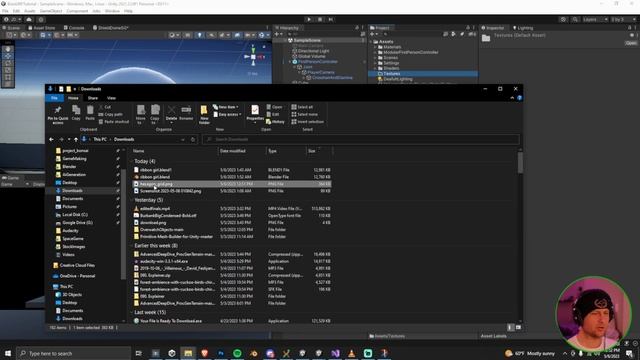Click the Windows Start button
Screen dimensions: 640x360
click(8, 353)
